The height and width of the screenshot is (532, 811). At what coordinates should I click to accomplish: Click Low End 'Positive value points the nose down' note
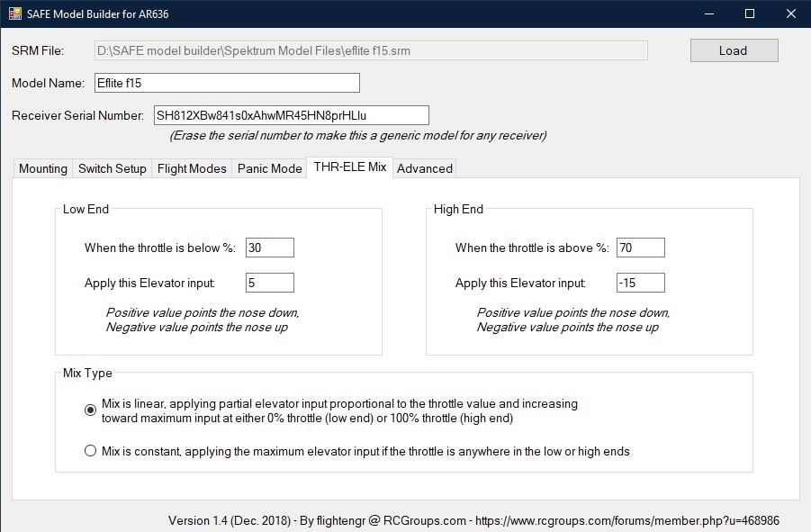(203, 312)
